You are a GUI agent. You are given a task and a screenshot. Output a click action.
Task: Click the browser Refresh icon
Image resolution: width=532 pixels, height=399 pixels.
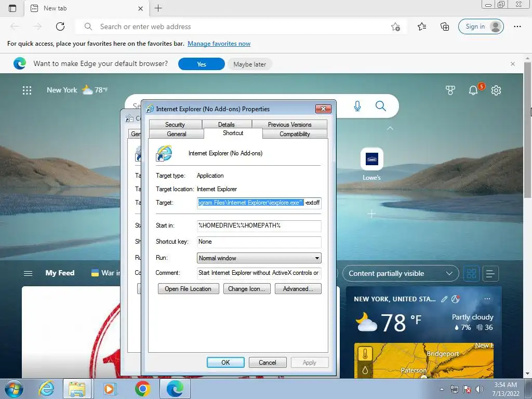point(60,26)
